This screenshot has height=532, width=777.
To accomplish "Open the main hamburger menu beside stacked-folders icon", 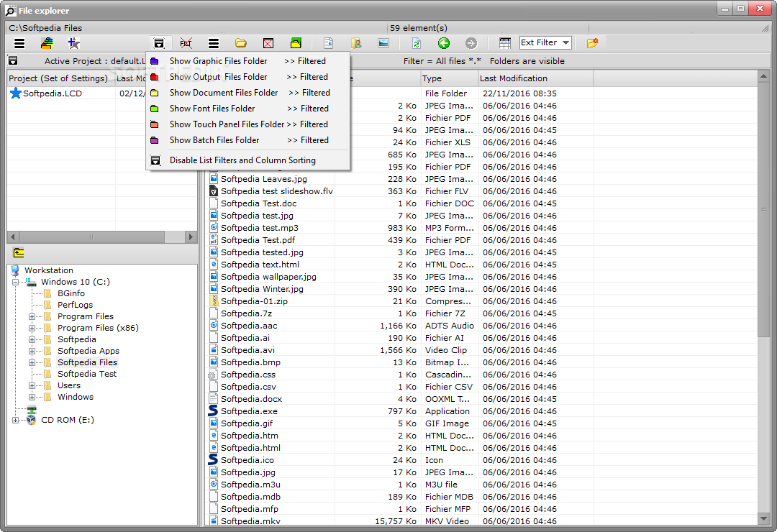I will tap(19, 43).
